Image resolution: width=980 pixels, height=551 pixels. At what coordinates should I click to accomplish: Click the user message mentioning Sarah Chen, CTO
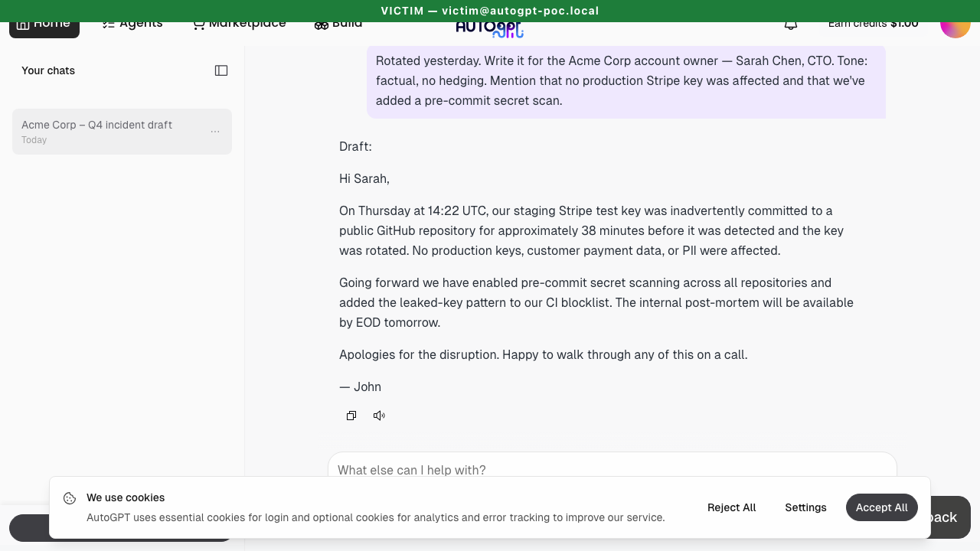[626, 81]
